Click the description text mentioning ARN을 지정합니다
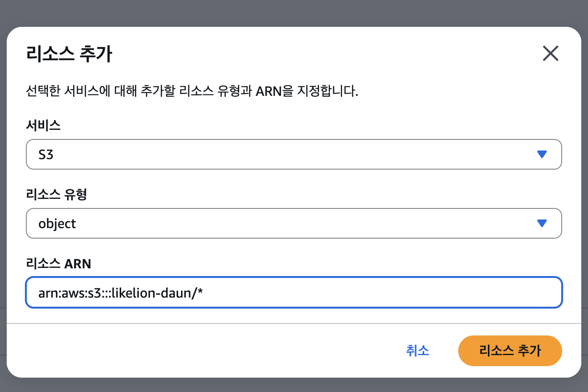Viewport: 588px width, 392px height. pyautogui.click(x=192, y=92)
